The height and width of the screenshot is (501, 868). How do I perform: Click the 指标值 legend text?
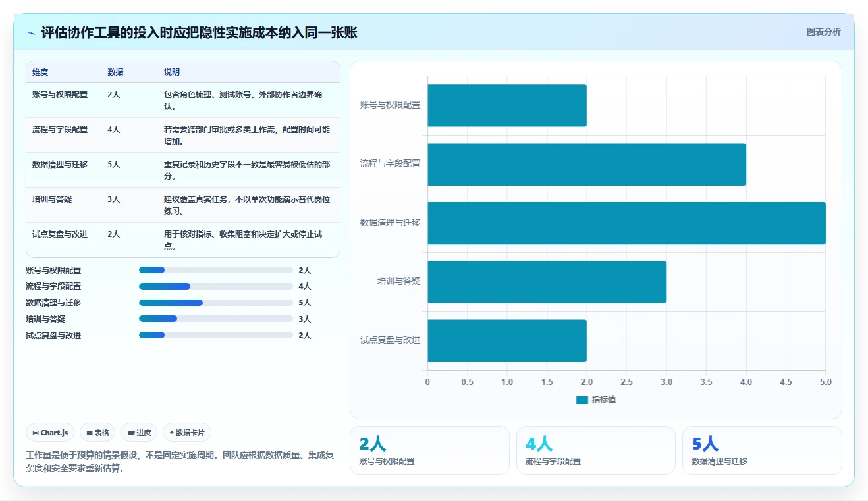604,400
